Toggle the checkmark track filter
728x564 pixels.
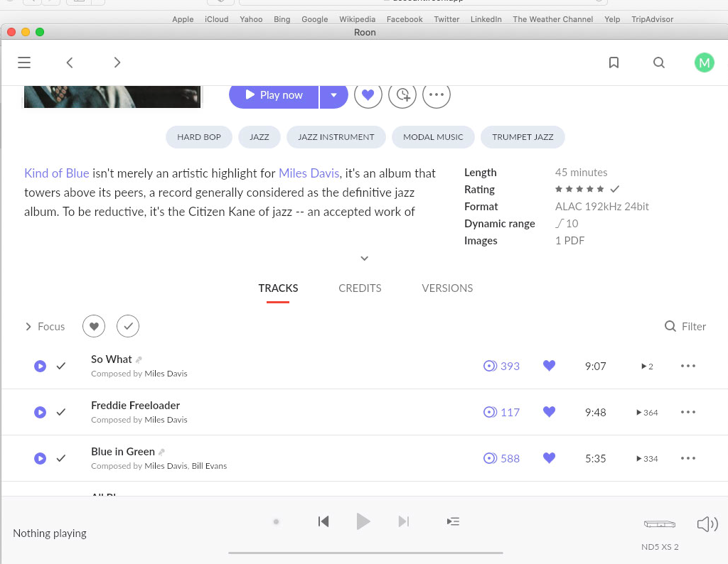point(128,326)
